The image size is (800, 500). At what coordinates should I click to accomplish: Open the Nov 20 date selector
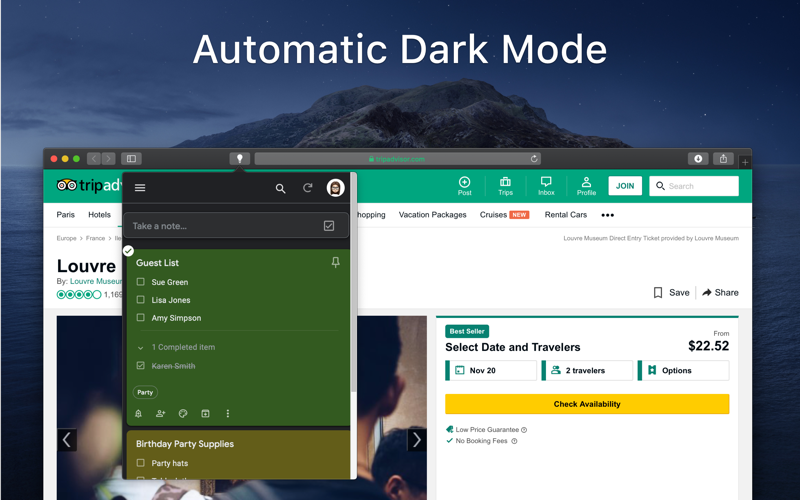pyautogui.click(x=491, y=370)
